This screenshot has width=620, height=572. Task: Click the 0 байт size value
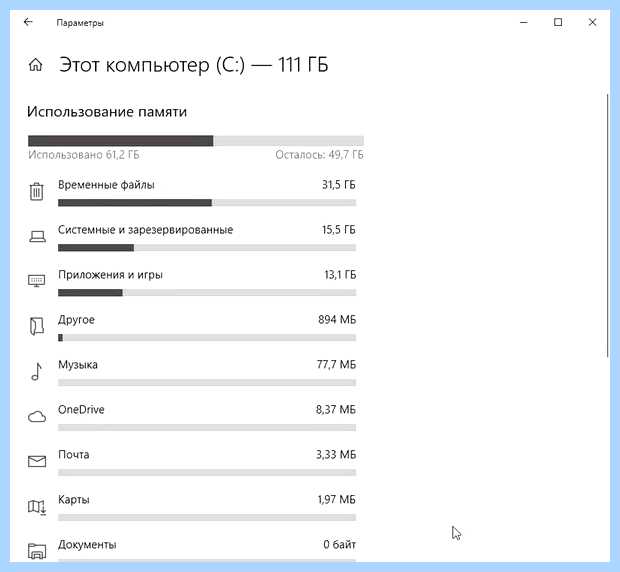pyautogui.click(x=339, y=545)
